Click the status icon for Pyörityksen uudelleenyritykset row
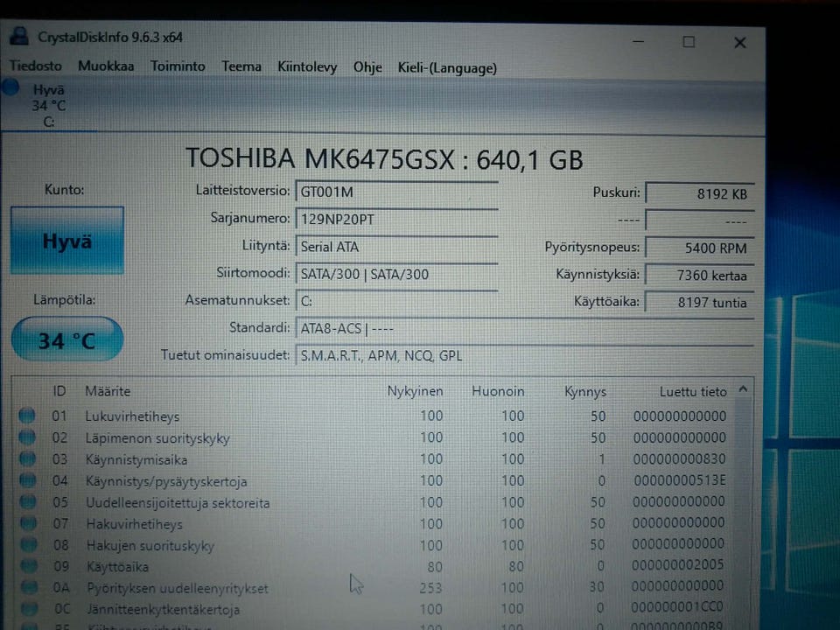This screenshot has width=840, height=630. pos(30,587)
